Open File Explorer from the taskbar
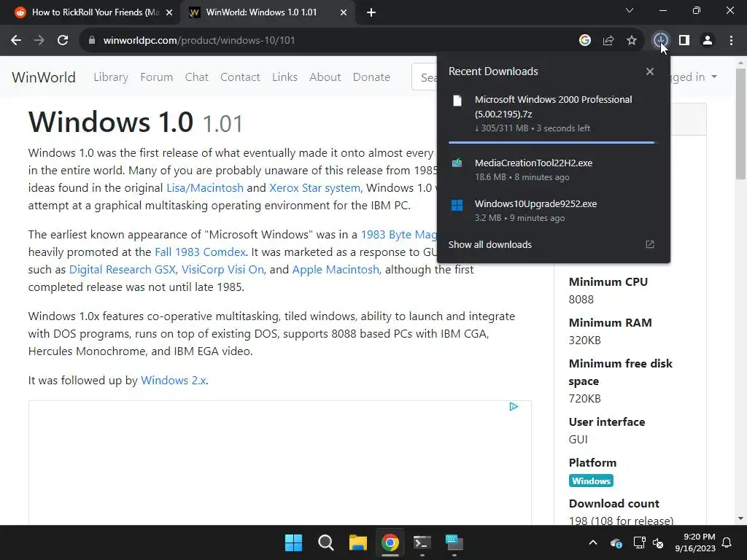Image resolution: width=747 pixels, height=560 pixels. 357,542
